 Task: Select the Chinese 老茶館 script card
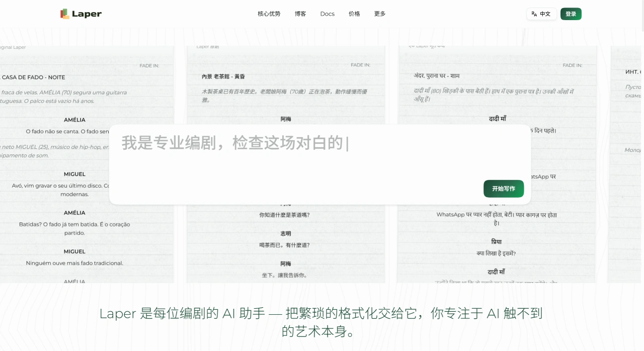286,164
